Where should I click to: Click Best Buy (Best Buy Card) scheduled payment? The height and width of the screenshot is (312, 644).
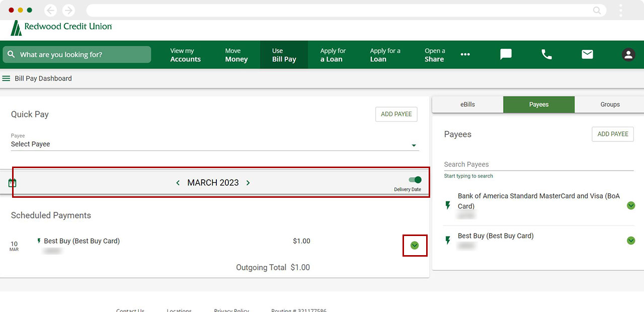point(82,241)
